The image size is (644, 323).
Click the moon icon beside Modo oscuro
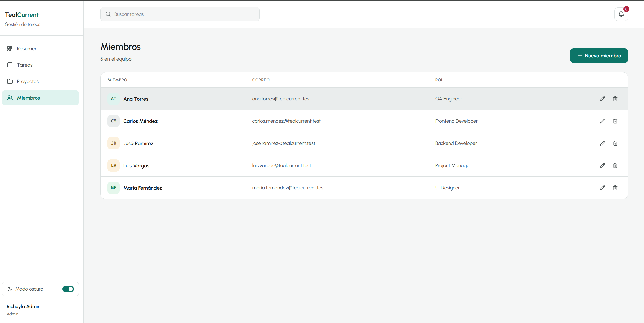[x=10, y=289]
